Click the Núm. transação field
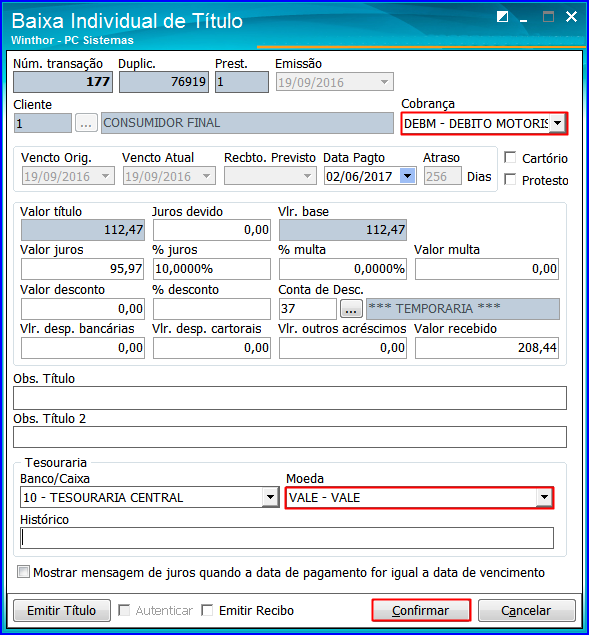The width and height of the screenshot is (589, 635). coord(63,82)
